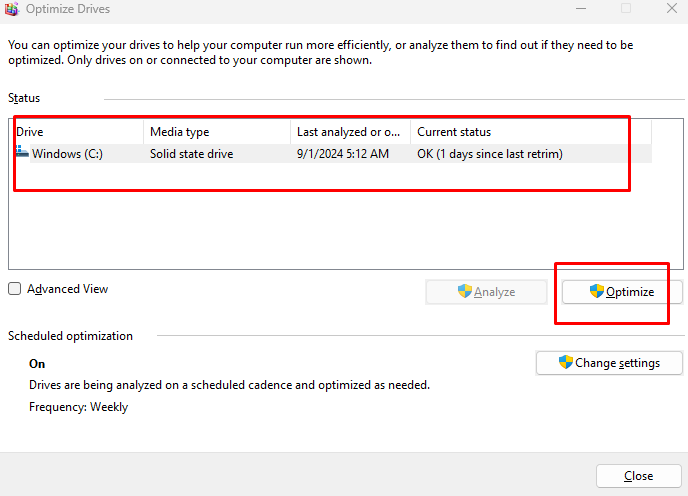The width and height of the screenshot is (688, 496).
Task: Click the Analyze button
Action: coord(486,292)
